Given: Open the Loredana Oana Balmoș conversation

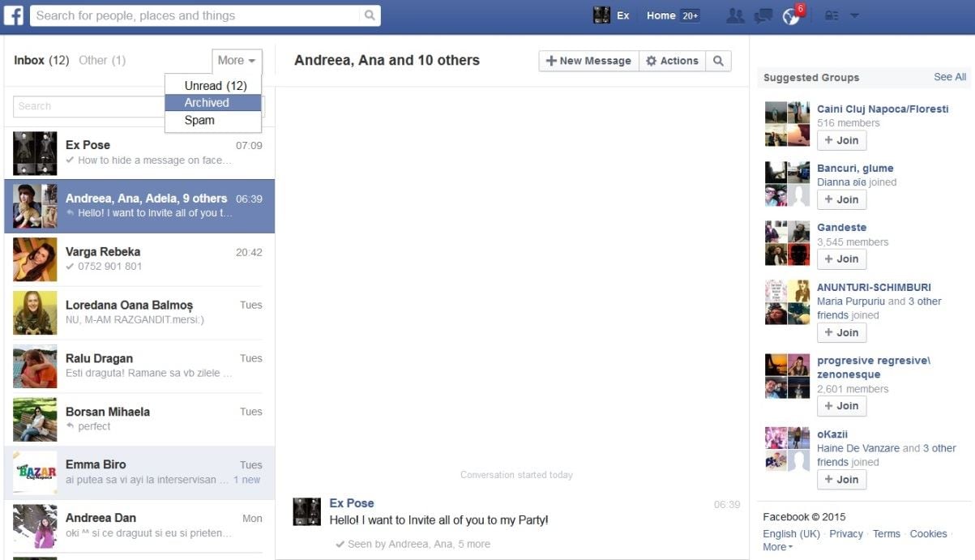Looking at the screenshot, I should pos(139,313).
